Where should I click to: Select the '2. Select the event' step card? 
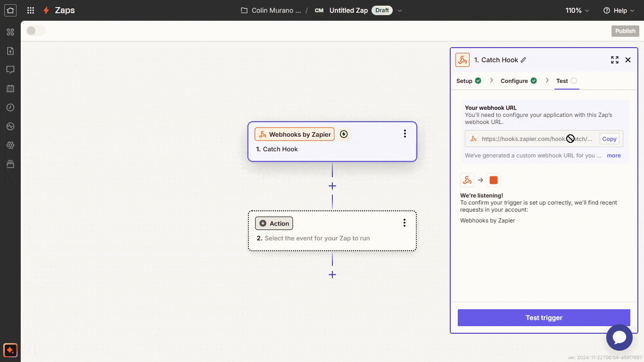332,231
